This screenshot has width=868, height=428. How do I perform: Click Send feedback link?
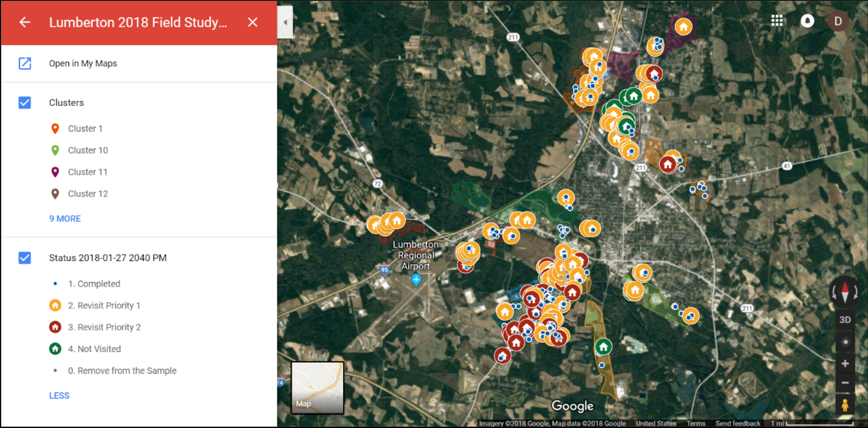tap(738, 423)
